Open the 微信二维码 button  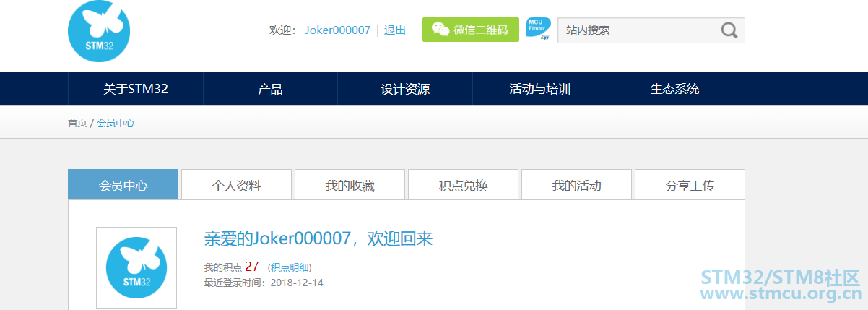coord(470,30)
